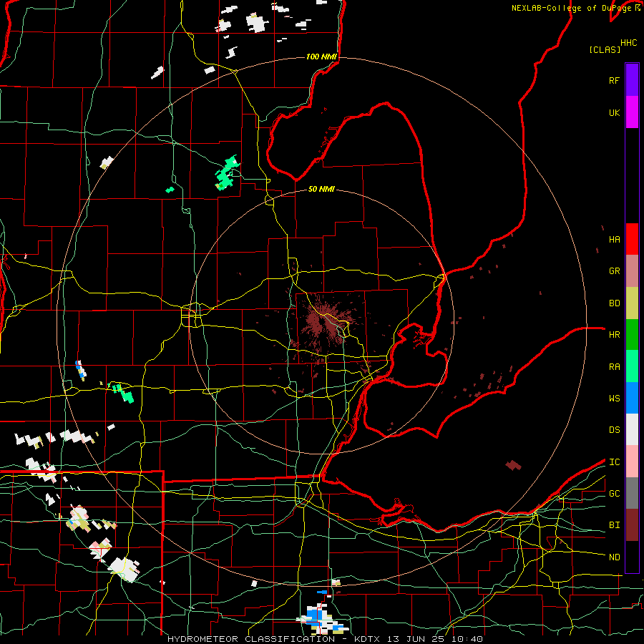The image size is (644, 644).
Task: Click the 'HA' legend label text
Action: coord(614,239)
